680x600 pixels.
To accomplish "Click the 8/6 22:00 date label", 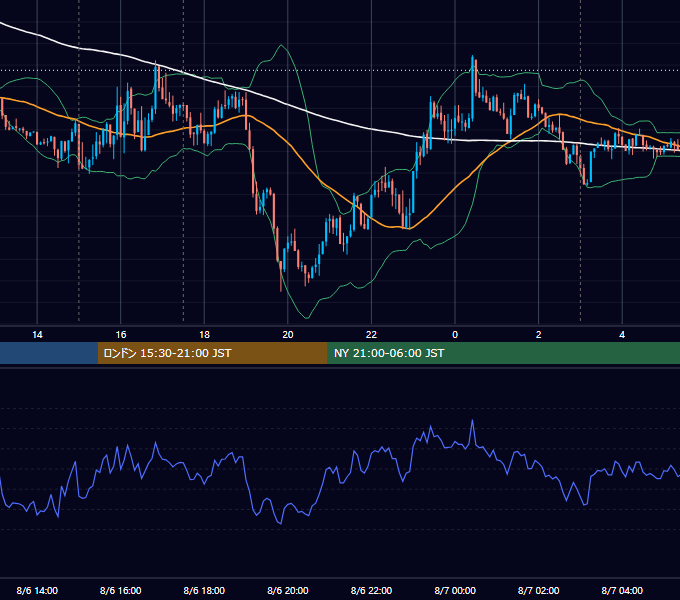I will 371,590.
